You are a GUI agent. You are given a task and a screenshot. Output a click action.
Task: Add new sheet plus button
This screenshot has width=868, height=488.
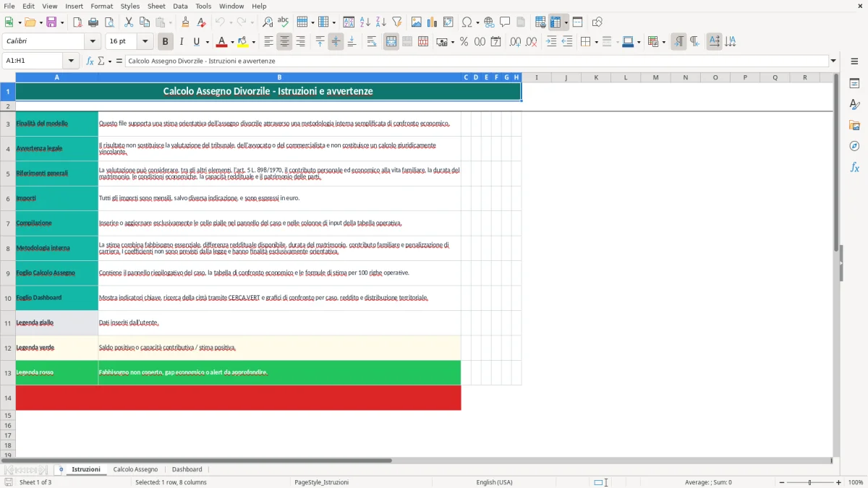[x=61, y=469]
